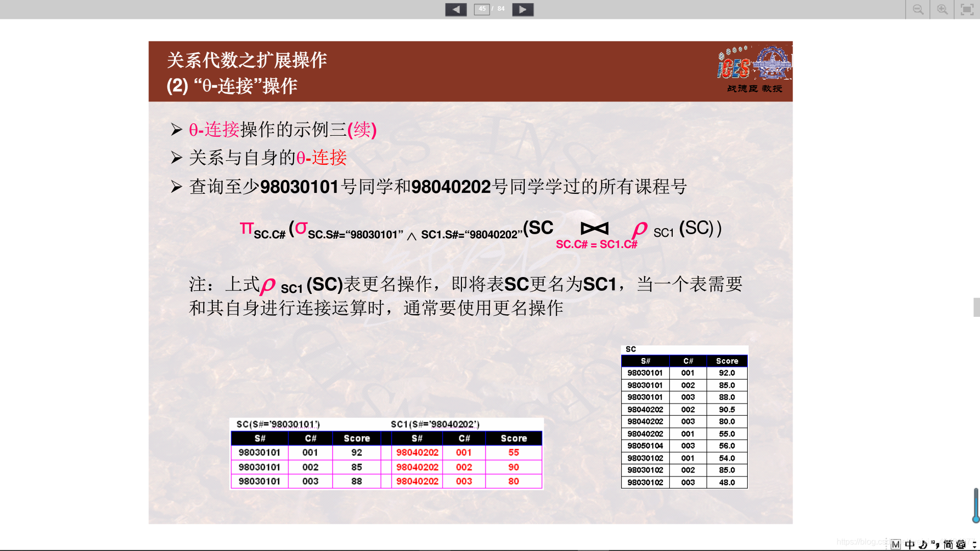Zoom out of the document
Screen dimensions: 980x551
tap(918, 9)
